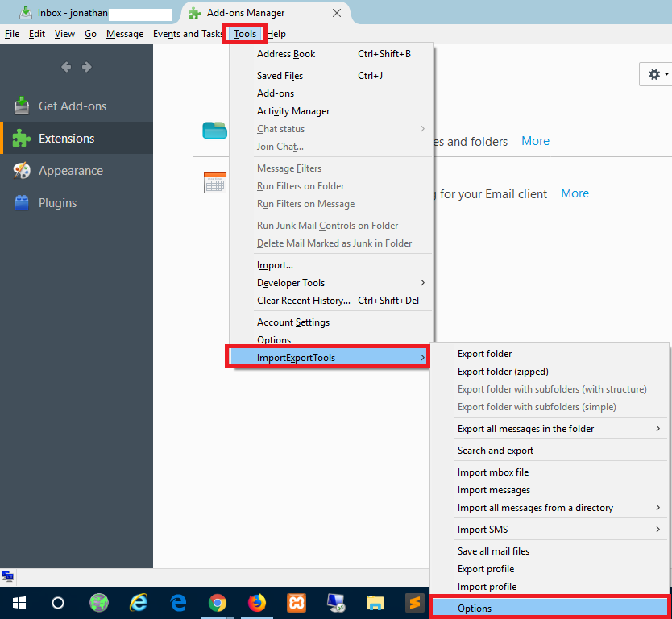Choose Export profile
This screenshot has height=619, width=672.
550,569
